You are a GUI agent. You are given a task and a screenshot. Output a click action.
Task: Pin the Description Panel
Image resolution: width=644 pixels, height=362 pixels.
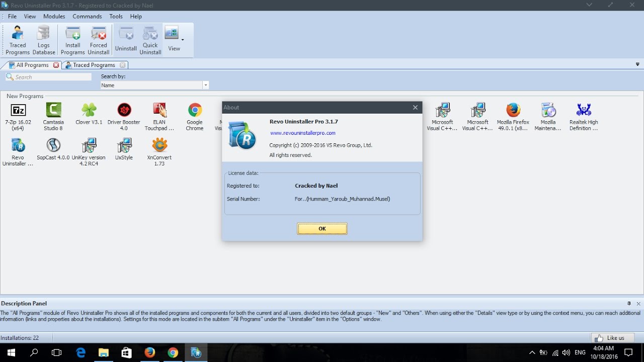[629, 304]
